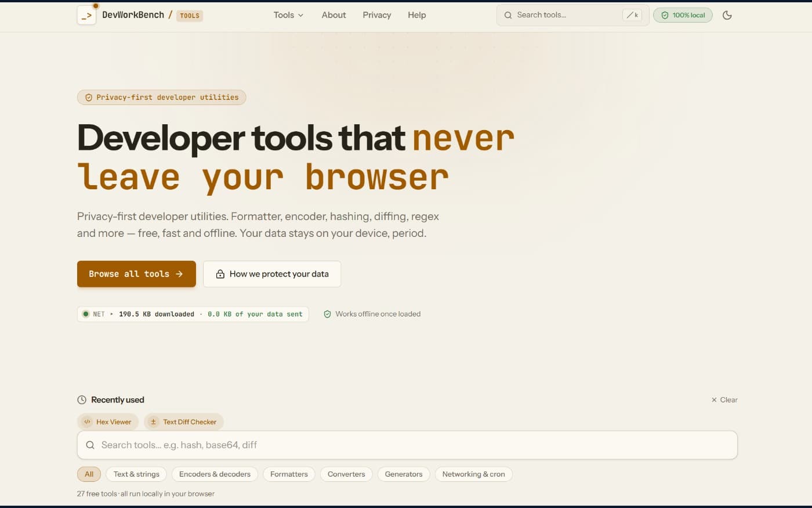Image resolution: width=812 pixels, height=508 pixels.
Task: Click the 'Works offline once loaded' text
Action: pyautogui.click(x=378, y=314)
